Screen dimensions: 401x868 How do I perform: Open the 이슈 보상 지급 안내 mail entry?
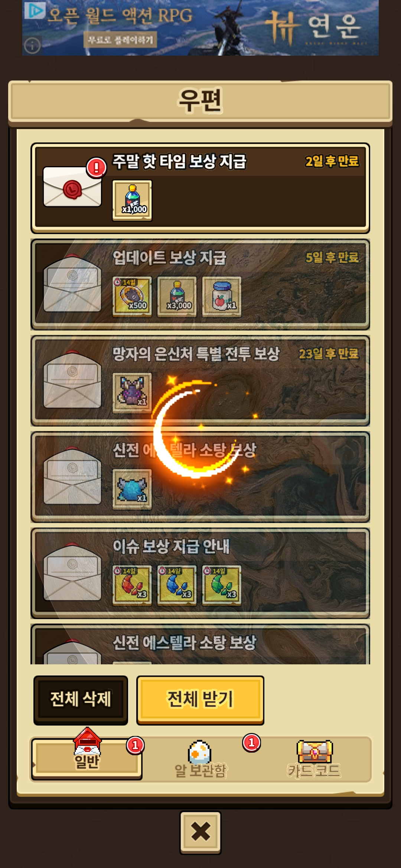[x=200, y=573]
